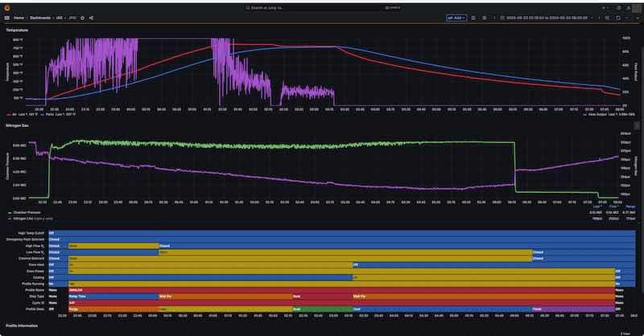Open the blue variable dropdown in toolbar
The image size is (644, 336).
click(456, 18)
